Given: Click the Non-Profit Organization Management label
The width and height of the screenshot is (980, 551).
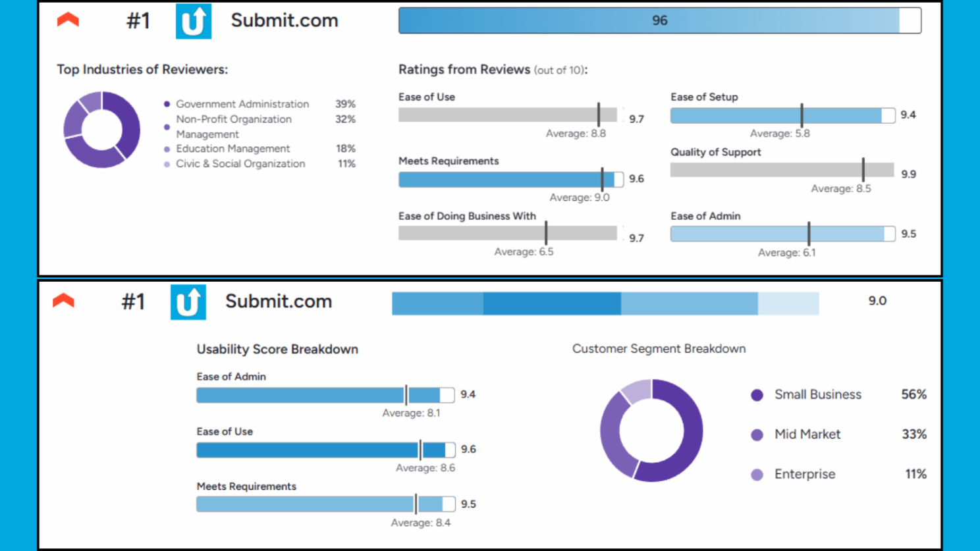Looking at the screenshot, I should coord(234,126).
